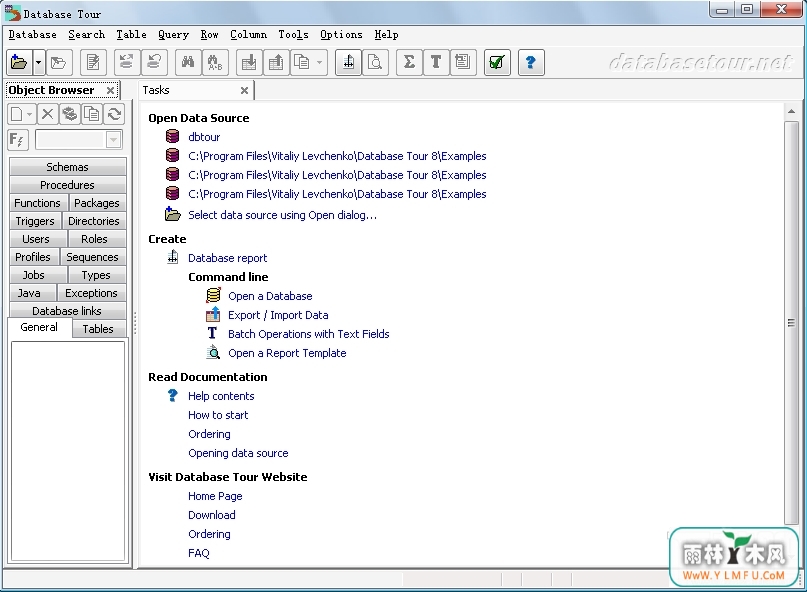Click the binoculars find icon
This screenshot has width=807, height=592.
click(188, 63)
